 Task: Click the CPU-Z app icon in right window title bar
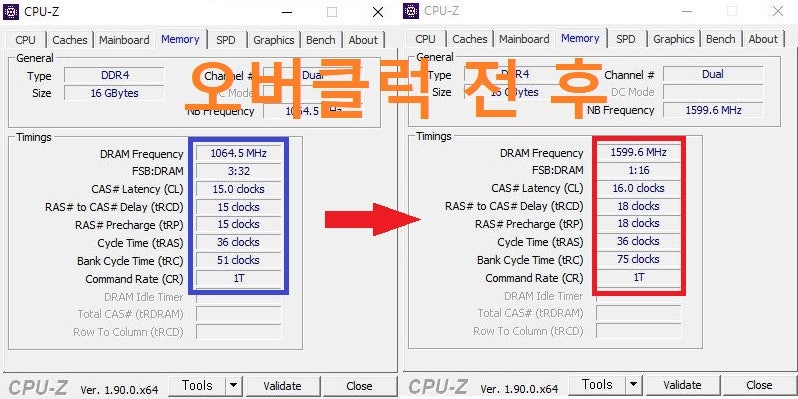click(x=411, y=11)
